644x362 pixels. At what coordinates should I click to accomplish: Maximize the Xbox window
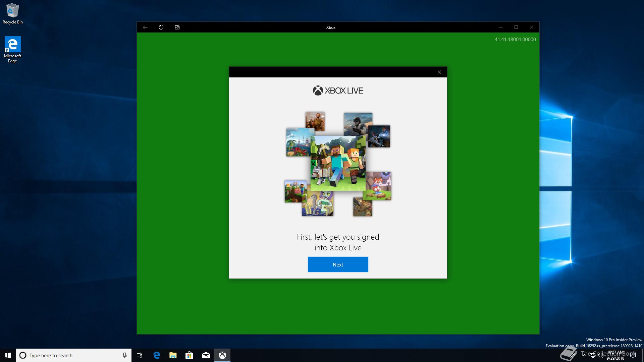tap(516, 27)
